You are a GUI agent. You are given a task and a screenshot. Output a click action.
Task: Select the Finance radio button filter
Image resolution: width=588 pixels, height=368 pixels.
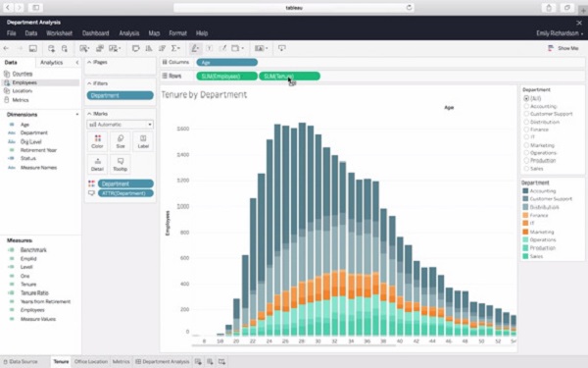526,130
